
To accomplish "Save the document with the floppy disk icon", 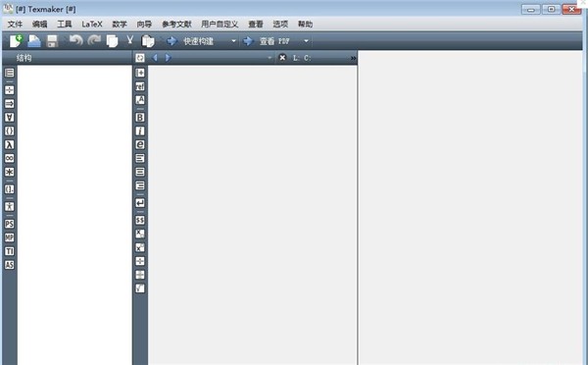I will click(x=52, y=41).
